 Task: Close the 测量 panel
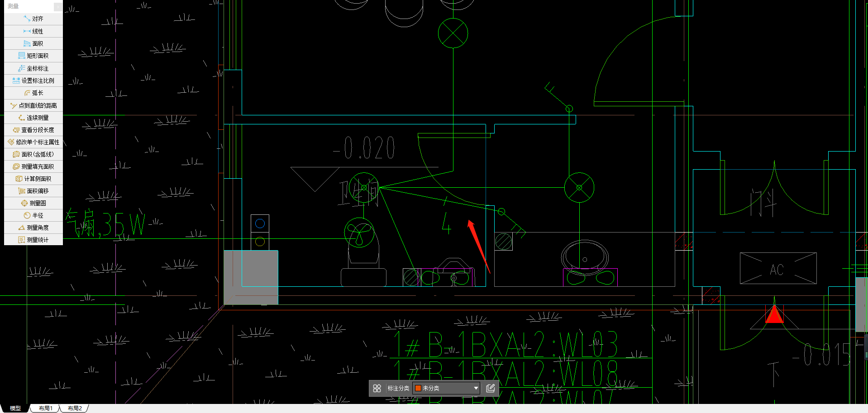(x=58, y=6)
